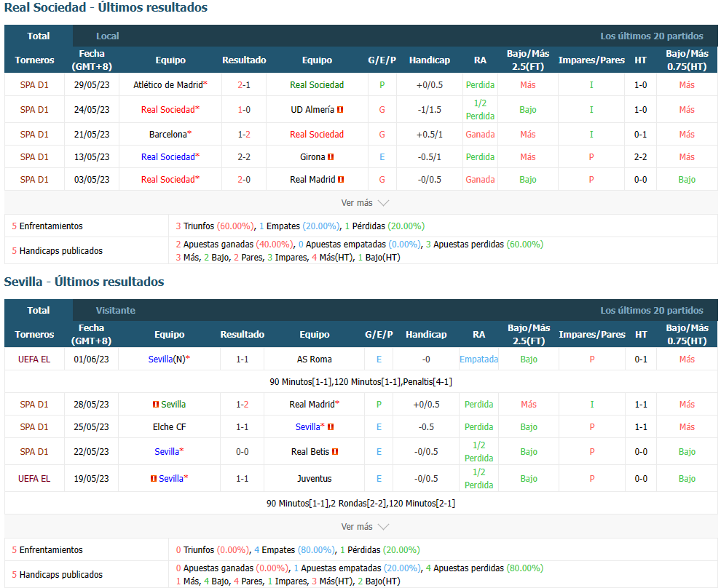This screenshot has height=588, width=721.
Task: Expand 'Ver más' under Real Sociedad results
Action: coord(365,202)
